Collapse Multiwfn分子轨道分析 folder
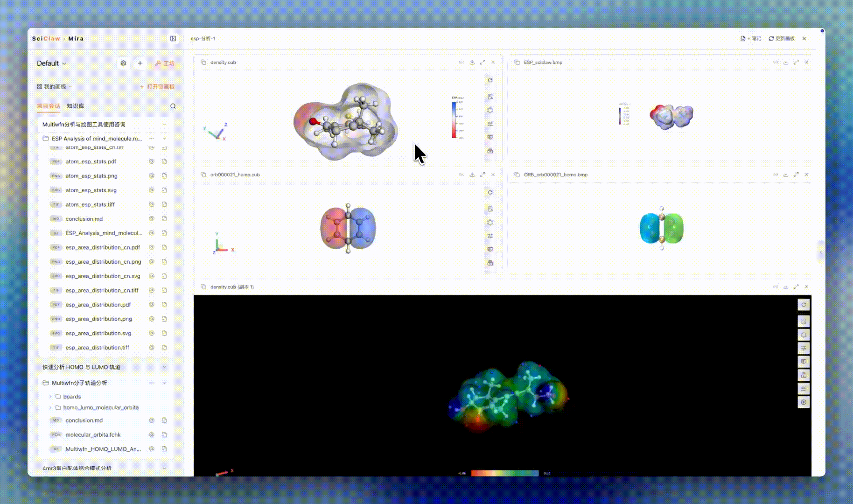The height and width of the screenshot is (504, 853). pyautogui.click(x=164, y=383)
